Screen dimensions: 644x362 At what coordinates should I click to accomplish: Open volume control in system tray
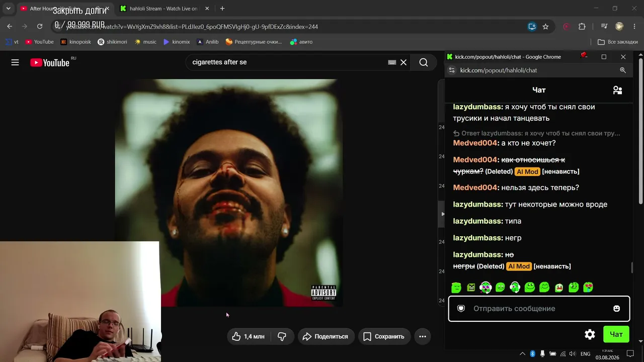572,354
